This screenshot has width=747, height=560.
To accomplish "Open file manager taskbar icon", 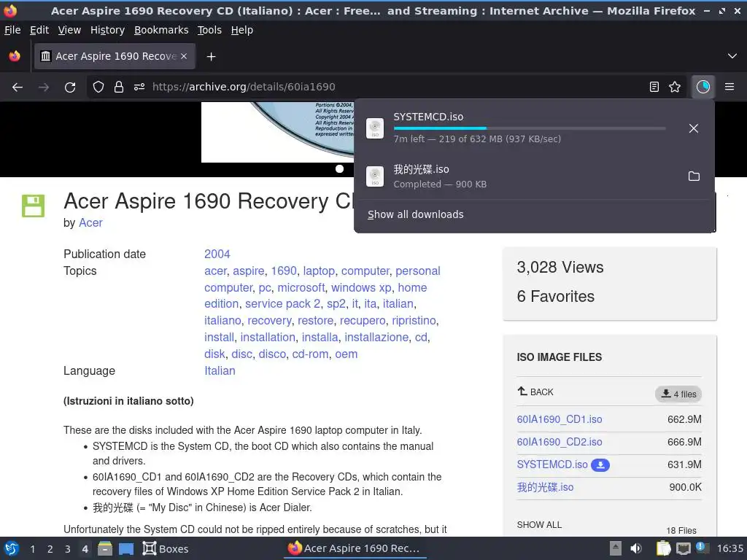I will click(105, 548).
